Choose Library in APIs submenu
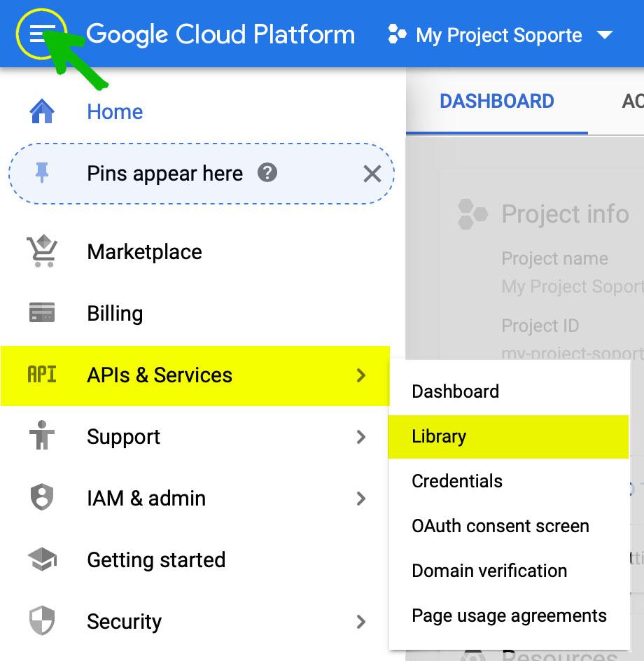644x661 pixels. 508,437
